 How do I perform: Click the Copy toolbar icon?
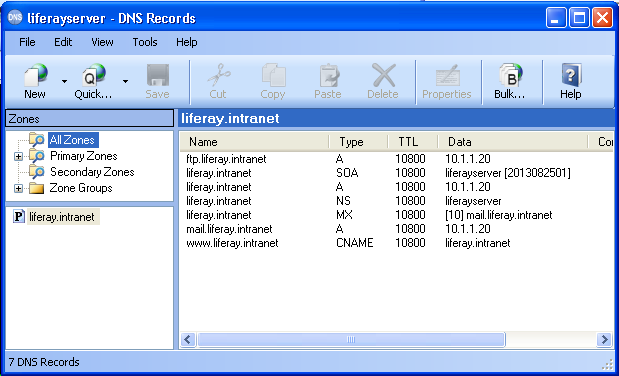tap(273, 75)
